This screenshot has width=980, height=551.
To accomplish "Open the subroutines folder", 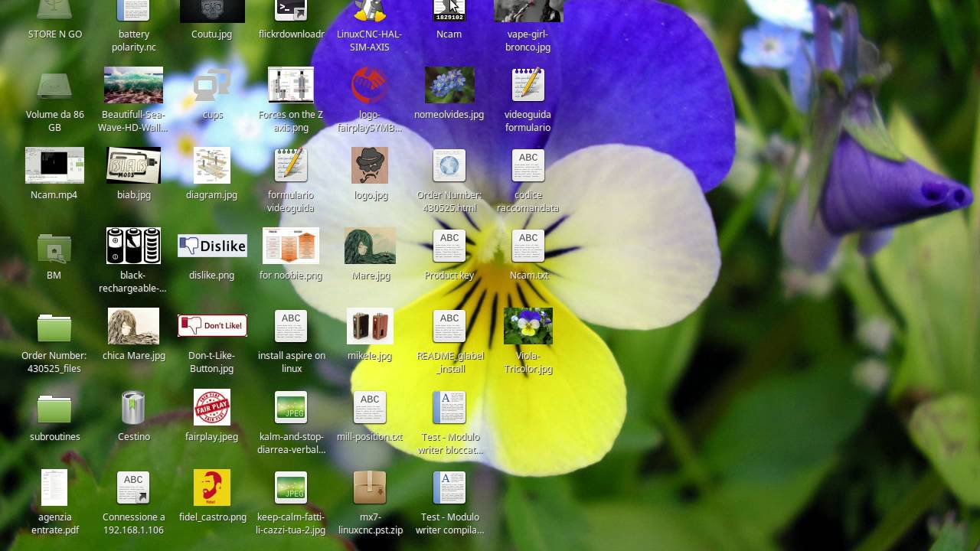I will pos(54,408).
